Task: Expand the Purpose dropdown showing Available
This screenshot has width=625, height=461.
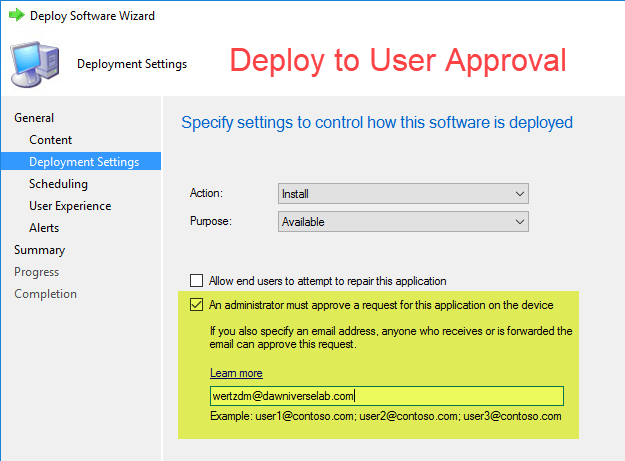Action: pos(402,221)
